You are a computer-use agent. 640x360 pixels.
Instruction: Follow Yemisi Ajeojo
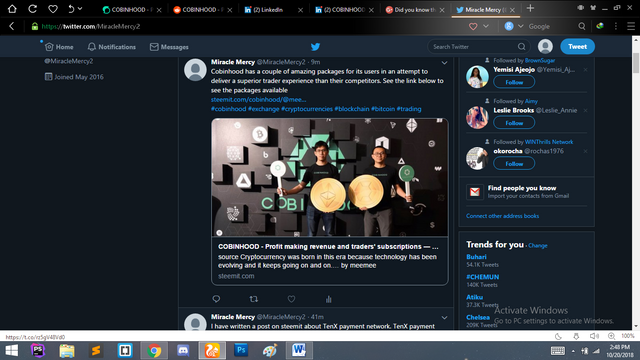click(x=514, y=82)
